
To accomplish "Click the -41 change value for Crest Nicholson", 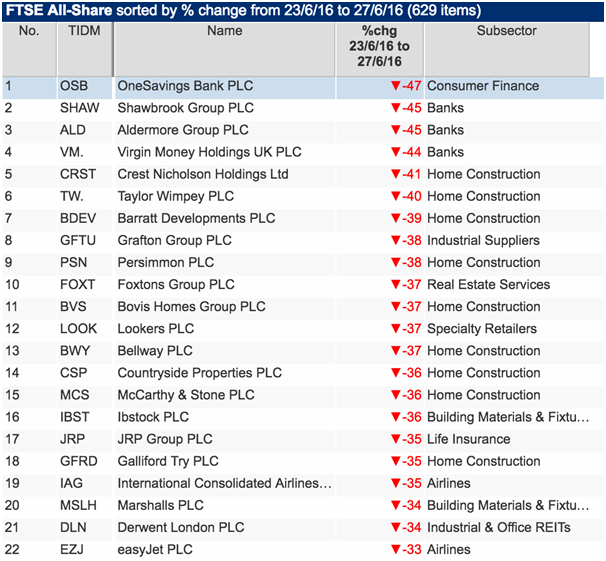I will pos(406,174).
